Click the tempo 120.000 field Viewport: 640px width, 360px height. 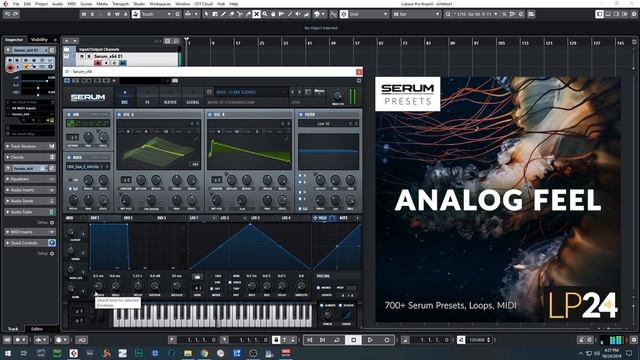477,340
